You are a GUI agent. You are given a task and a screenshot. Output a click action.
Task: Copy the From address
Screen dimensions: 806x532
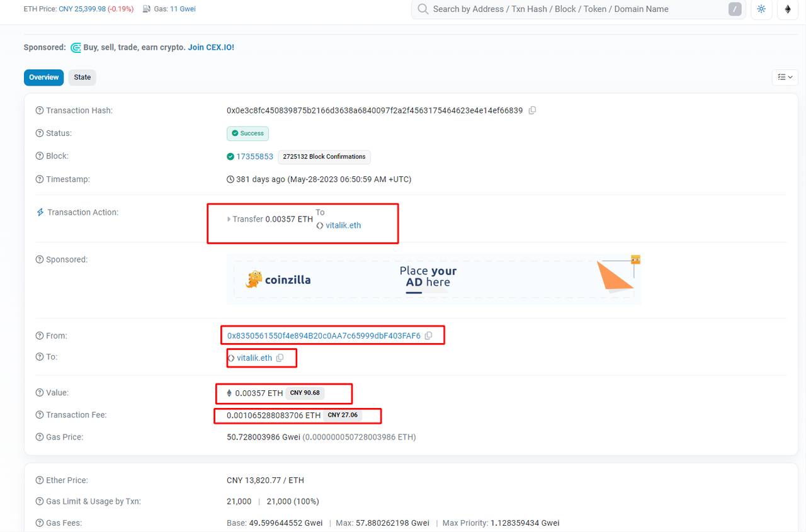point(429,336)
